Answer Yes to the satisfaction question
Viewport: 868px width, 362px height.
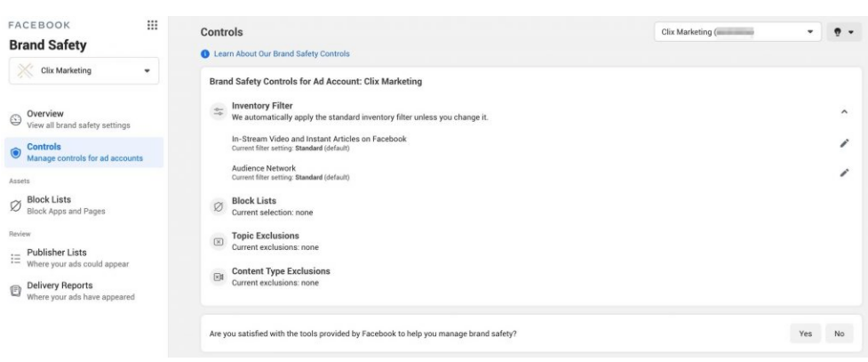coord(806,334)
